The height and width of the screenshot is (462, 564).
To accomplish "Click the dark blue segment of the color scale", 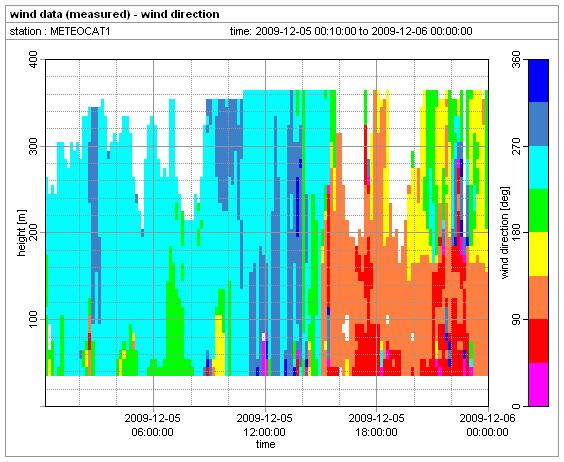I will click(x=538, y=81).
